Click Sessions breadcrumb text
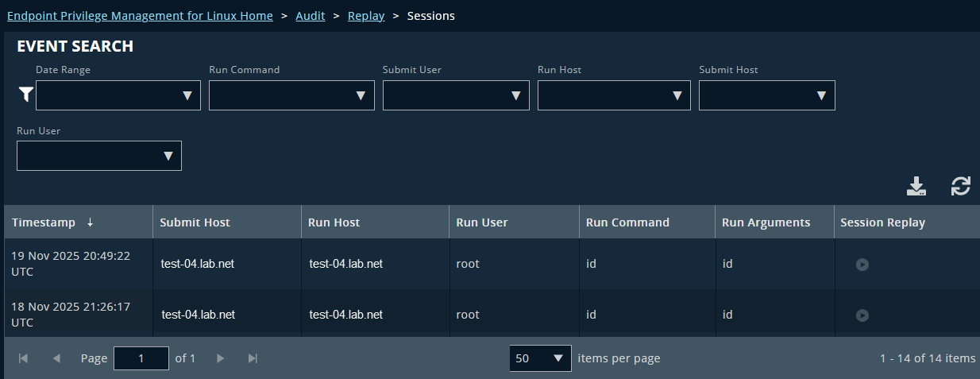Image resolution: width=980 pixels, height=379 pixels. 431,16
